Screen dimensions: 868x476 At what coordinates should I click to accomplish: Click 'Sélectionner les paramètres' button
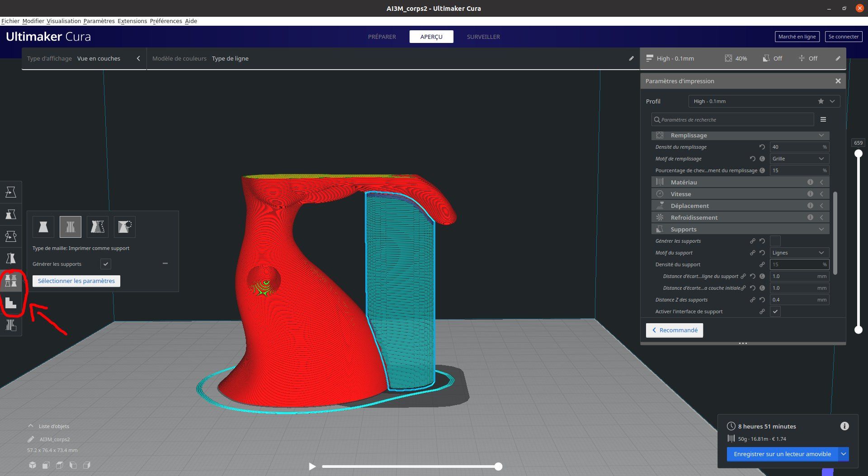click(x=76, y=281)
